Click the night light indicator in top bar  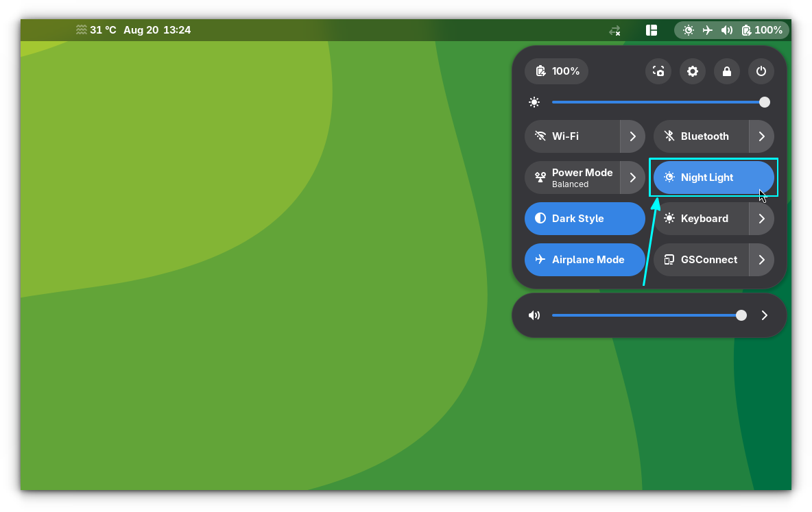click(x=689, y=31)
